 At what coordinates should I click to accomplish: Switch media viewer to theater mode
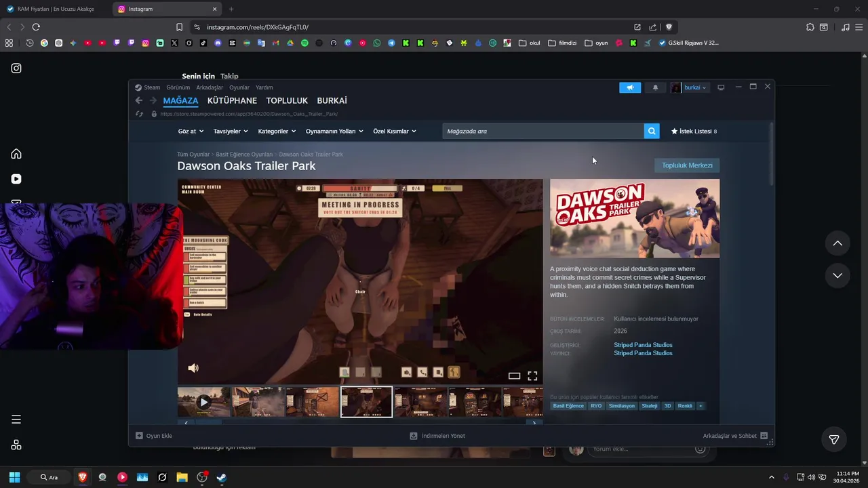pos(514,375)
